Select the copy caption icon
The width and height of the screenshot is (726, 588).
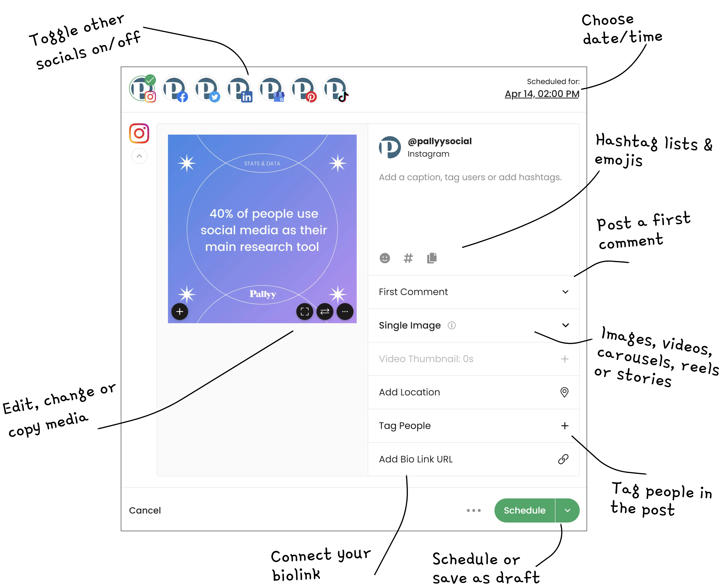click(432, 258)
